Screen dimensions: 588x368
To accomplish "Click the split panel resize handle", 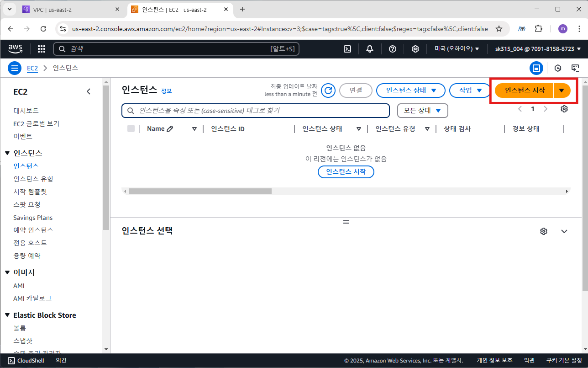I will (x=346, y=222).
